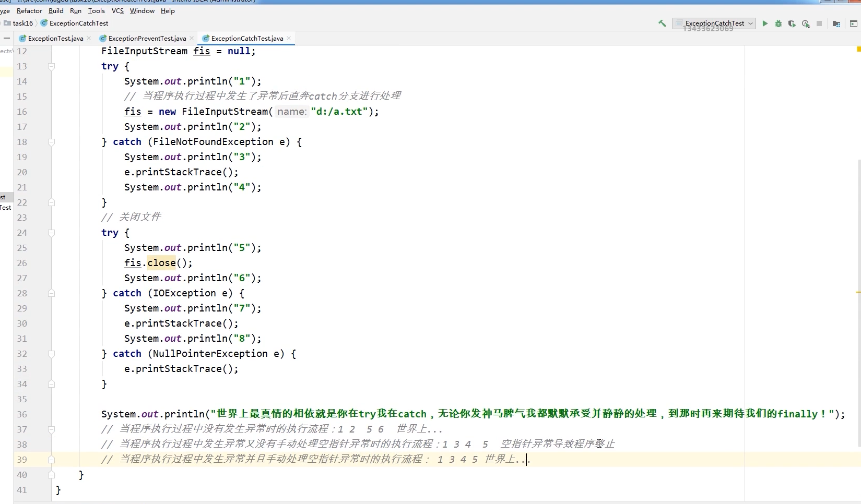Open the Tools menu

point(97,10)
